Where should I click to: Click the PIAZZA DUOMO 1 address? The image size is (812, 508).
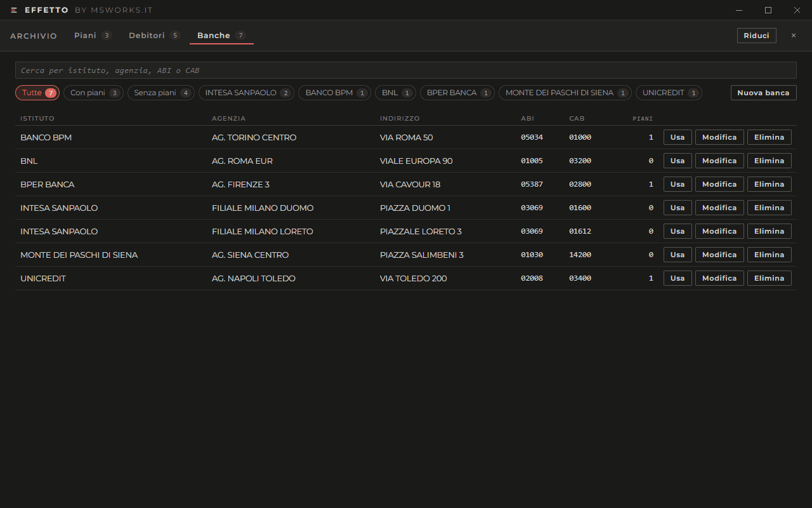[415, 208]
